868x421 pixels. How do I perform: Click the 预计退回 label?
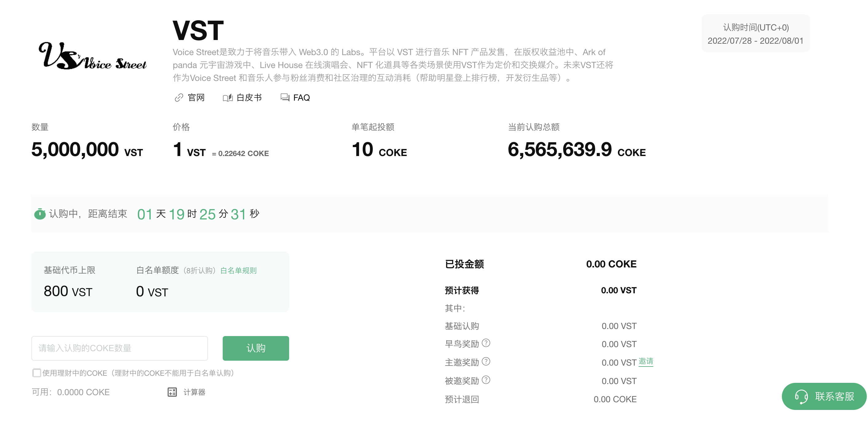click(462, 399)
